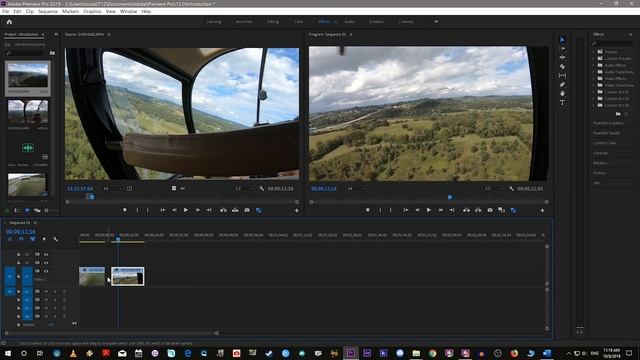Open Program monitor zoom level dropdown
Viewport: 640px width, 360px height.
click(356, 189)
